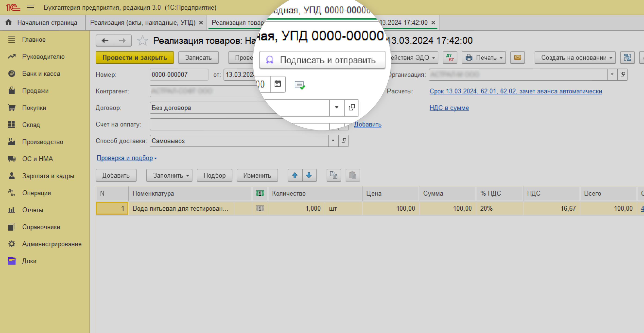Click the copy rows icon
This screenshot has width=644, height=333.
click(334, 175)
